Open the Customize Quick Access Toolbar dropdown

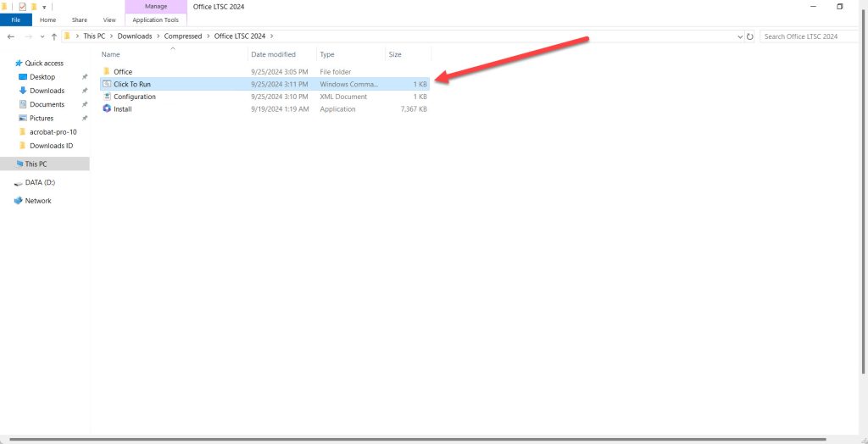click(44, 7)
